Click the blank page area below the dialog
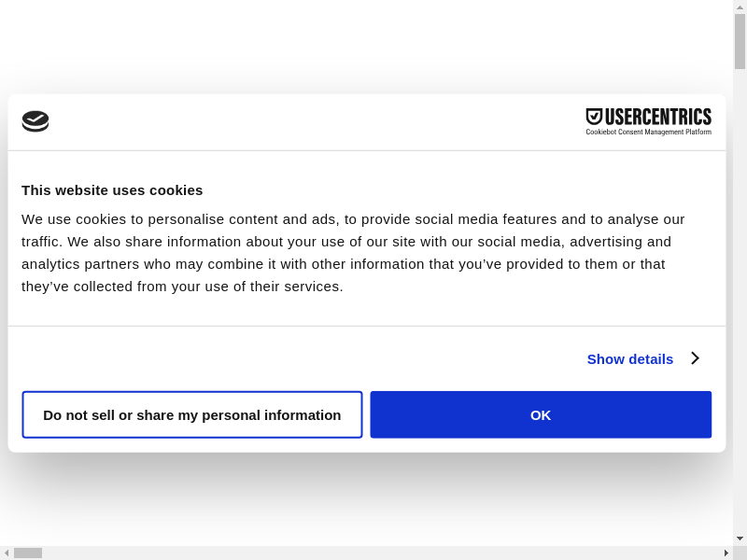The image size is (747, 560). (x=373, y=504)
